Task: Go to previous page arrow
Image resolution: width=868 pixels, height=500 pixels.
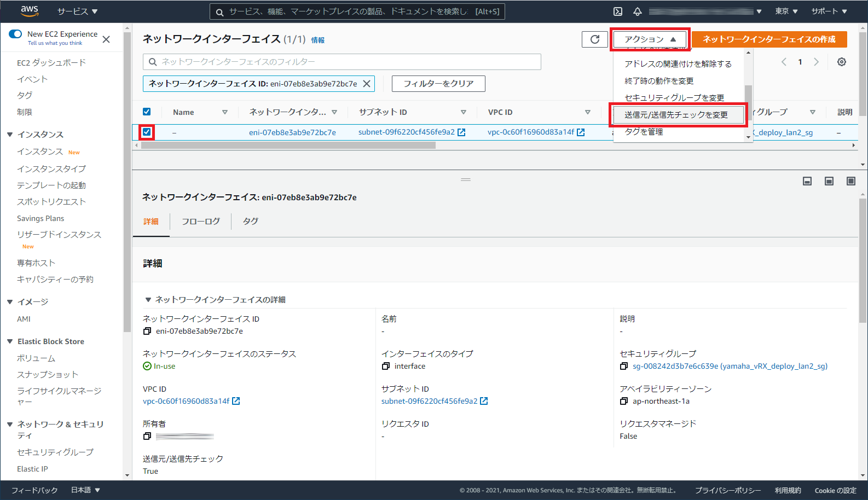Action: coord(784,62)
